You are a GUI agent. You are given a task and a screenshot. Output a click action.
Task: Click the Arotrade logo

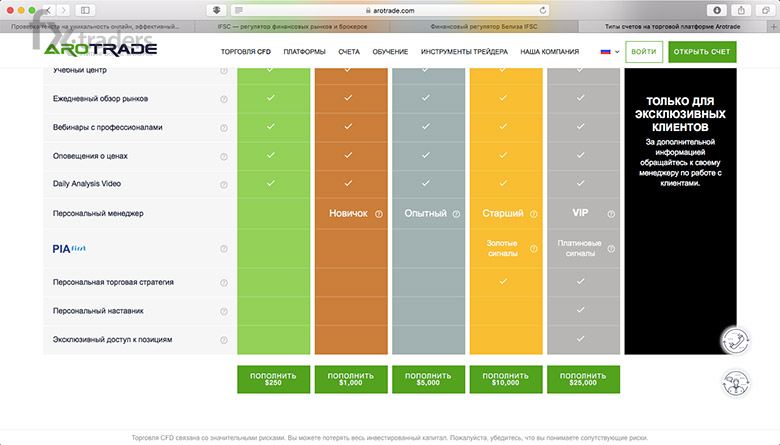(100, 49)
